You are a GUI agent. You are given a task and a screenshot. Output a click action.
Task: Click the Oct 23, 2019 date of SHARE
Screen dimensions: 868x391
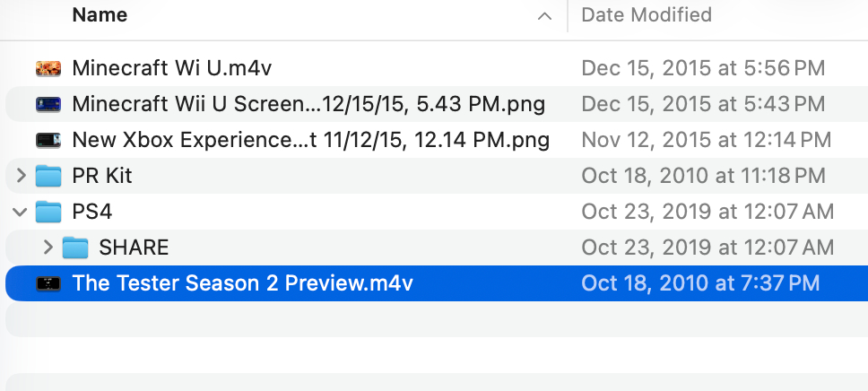point(707,248)
